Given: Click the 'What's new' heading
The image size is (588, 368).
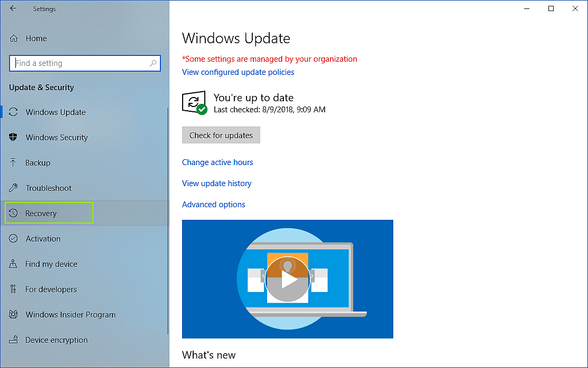Looking at the screenshot, I should pos(209,355).
